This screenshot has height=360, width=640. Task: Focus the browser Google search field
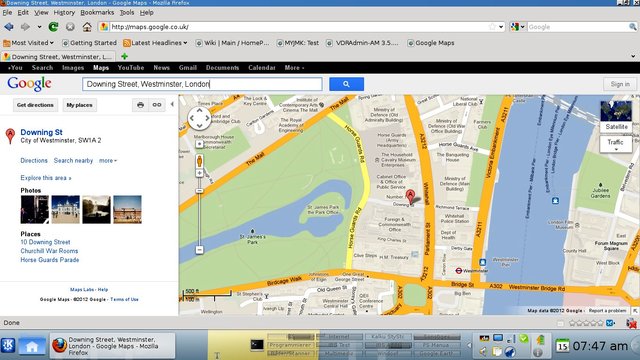click(x=577, y=27)
